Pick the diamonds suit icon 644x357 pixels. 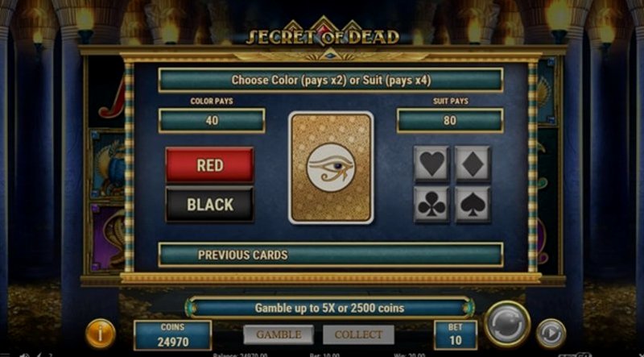click(x=473, y=164)
